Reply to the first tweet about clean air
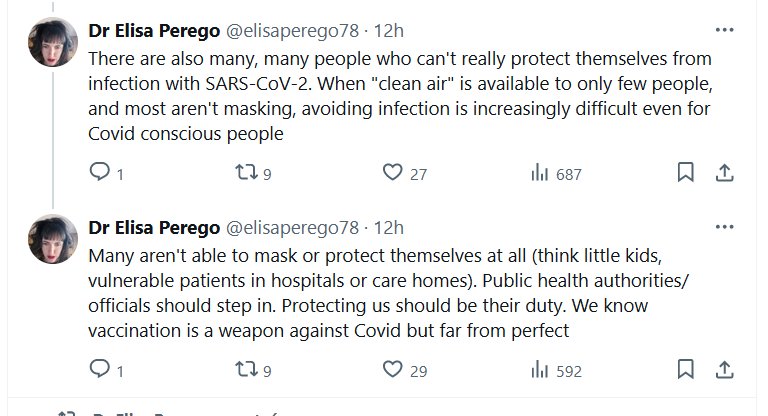 pyautogui.click(x=100, y=173)
